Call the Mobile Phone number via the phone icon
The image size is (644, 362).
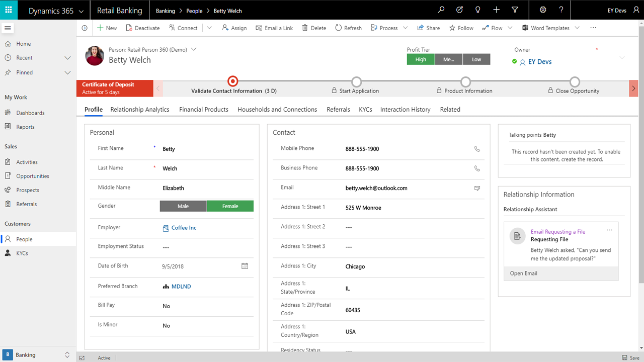(477, 149)
